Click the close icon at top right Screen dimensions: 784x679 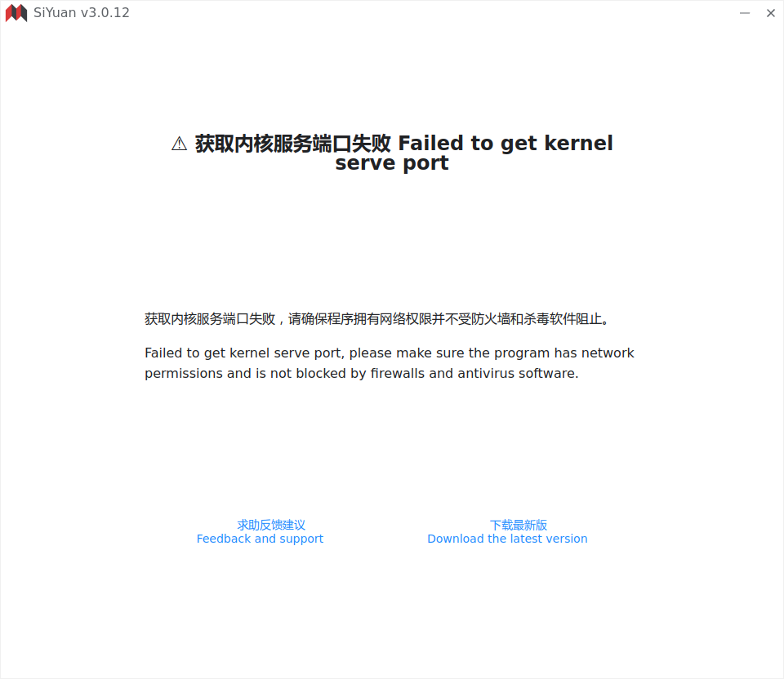tap(770, 13)
